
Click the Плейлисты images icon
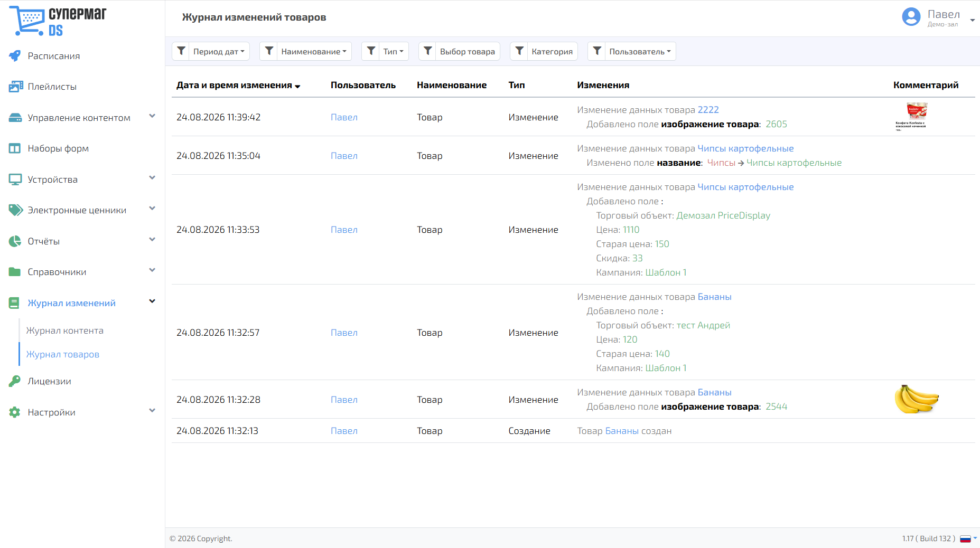pos(15,87)
